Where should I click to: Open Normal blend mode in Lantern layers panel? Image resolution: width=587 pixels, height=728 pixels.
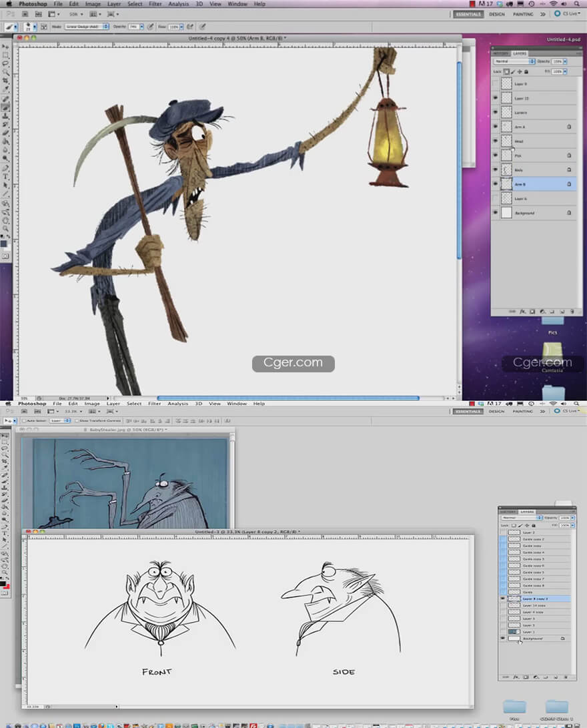(x=514, y=61)
